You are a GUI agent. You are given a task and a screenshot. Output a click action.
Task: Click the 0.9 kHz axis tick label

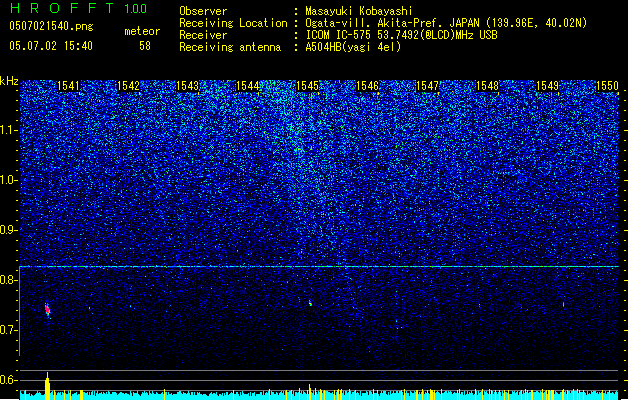9,230
